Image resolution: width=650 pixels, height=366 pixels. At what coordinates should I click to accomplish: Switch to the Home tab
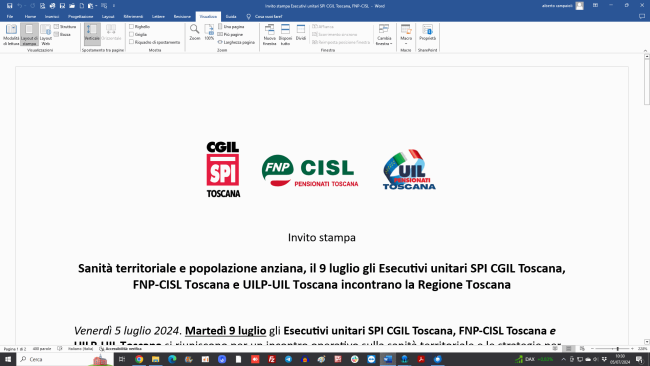pos(30,17)
